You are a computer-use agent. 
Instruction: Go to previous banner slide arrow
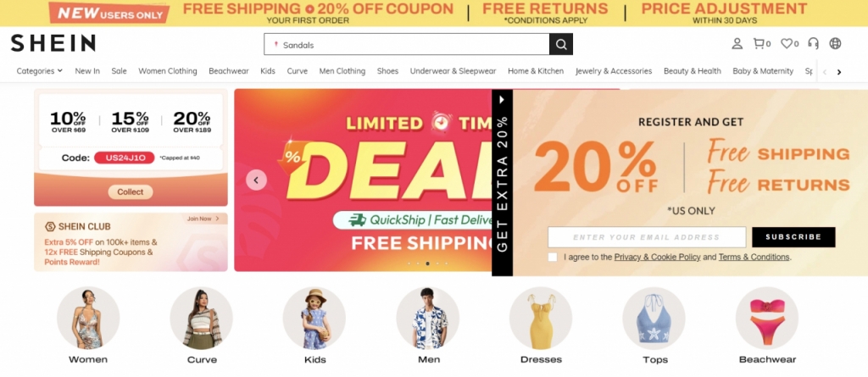[x=256, y=180]
